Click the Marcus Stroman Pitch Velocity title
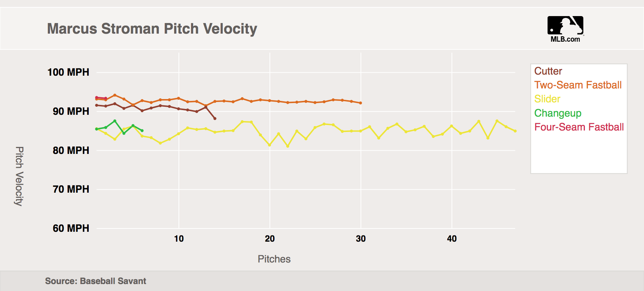The height and width of the screenshot is (291, 644). pyautogui.click(x=152, y=29)
